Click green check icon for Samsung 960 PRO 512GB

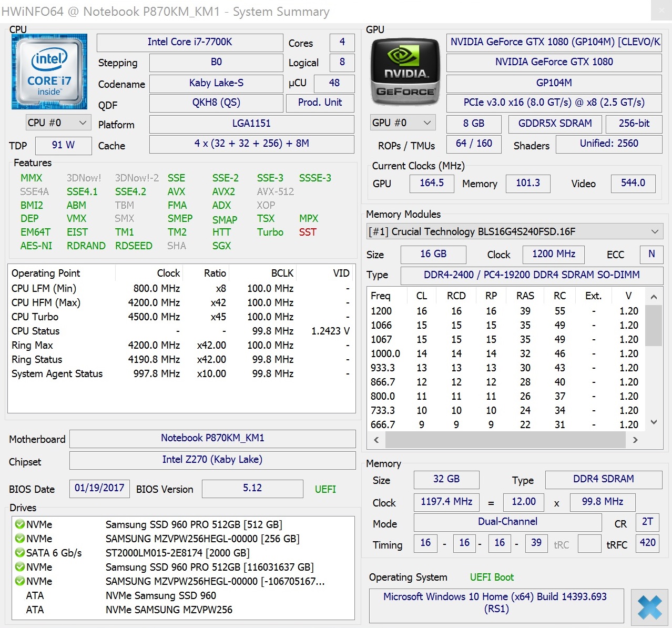(20, 524)
